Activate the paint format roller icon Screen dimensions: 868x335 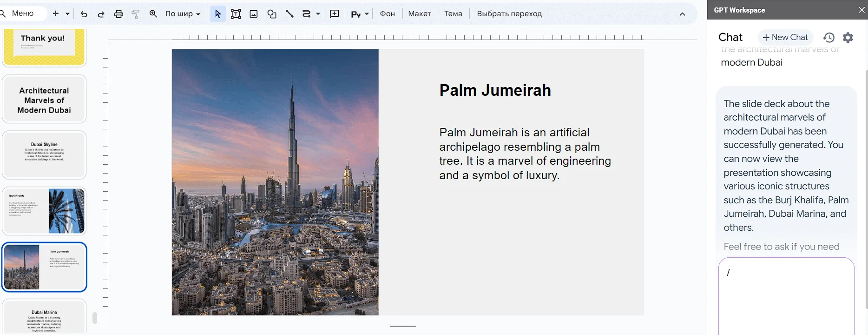tap(136, 14)
